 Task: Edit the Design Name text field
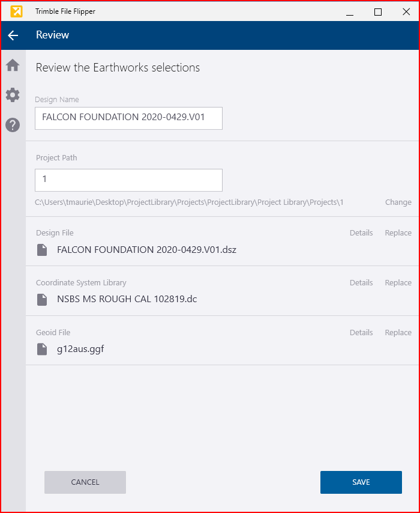(128, 118)
